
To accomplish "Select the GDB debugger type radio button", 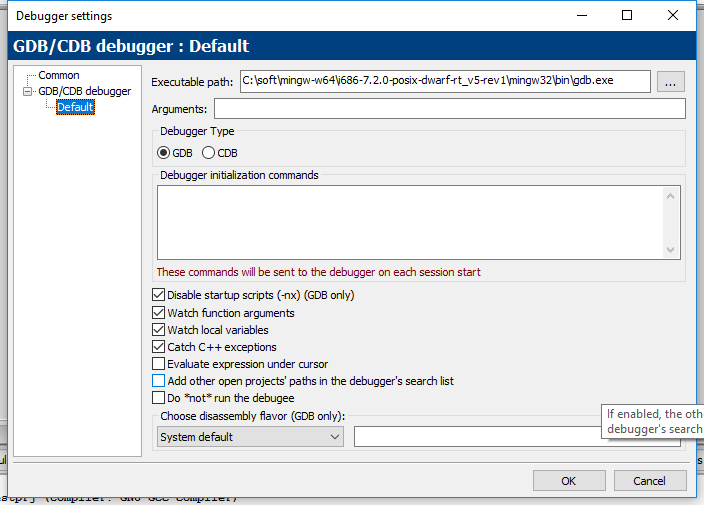I will pyautogui.click(x=164, y=153).
